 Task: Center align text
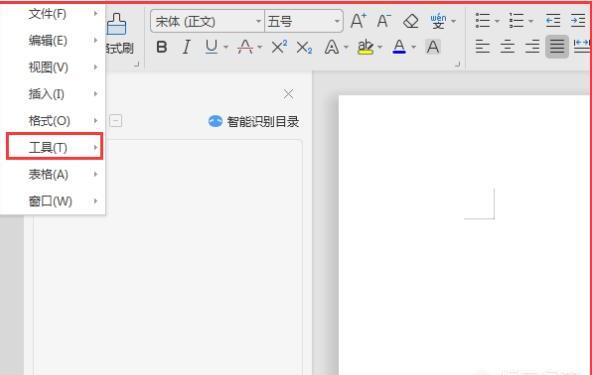[507, 47]
